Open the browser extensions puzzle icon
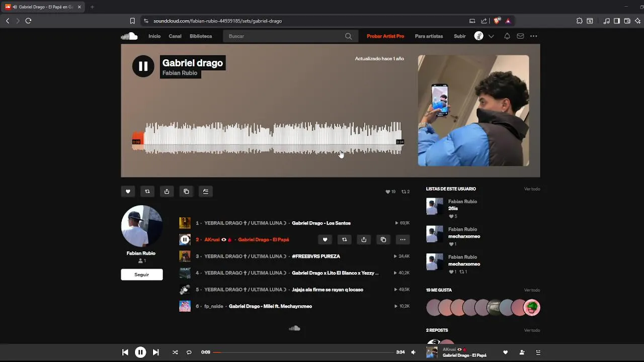The image size is (644, 362). point(580,21)
